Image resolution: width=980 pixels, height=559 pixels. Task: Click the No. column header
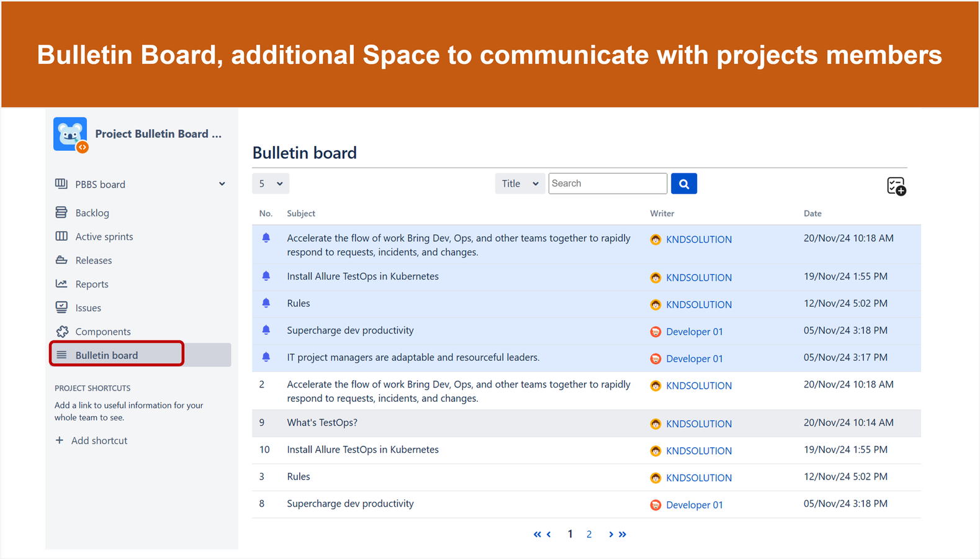tap(266, 213)
